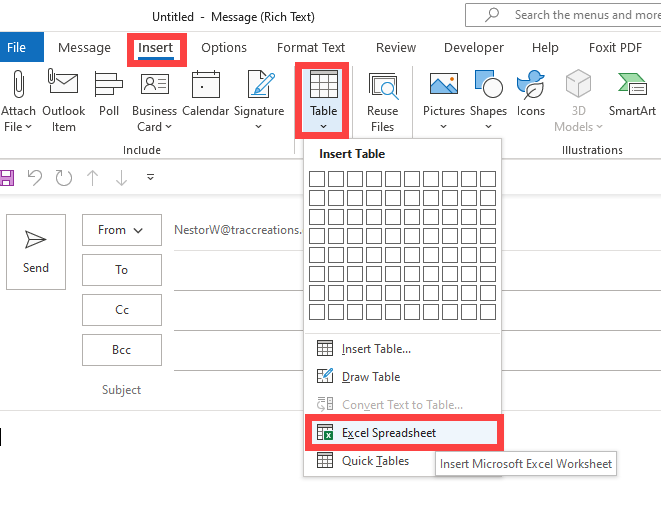Switch to the Message tab
661x512 pixels.
click(x=84, y=47)
